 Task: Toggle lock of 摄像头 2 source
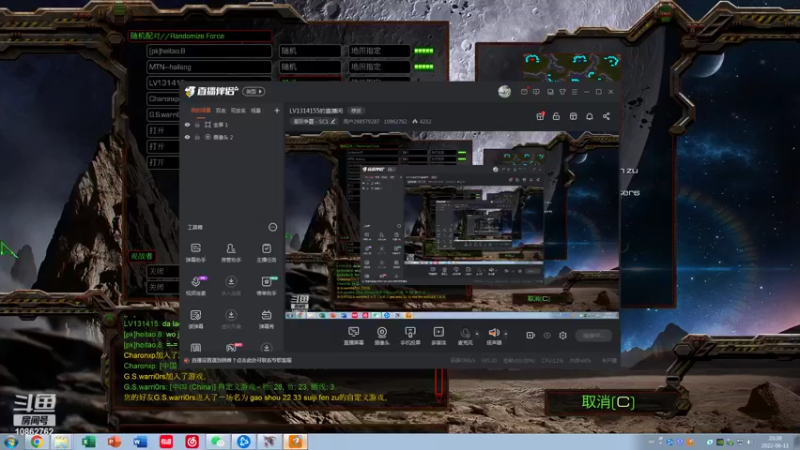(x=197, y=137)
